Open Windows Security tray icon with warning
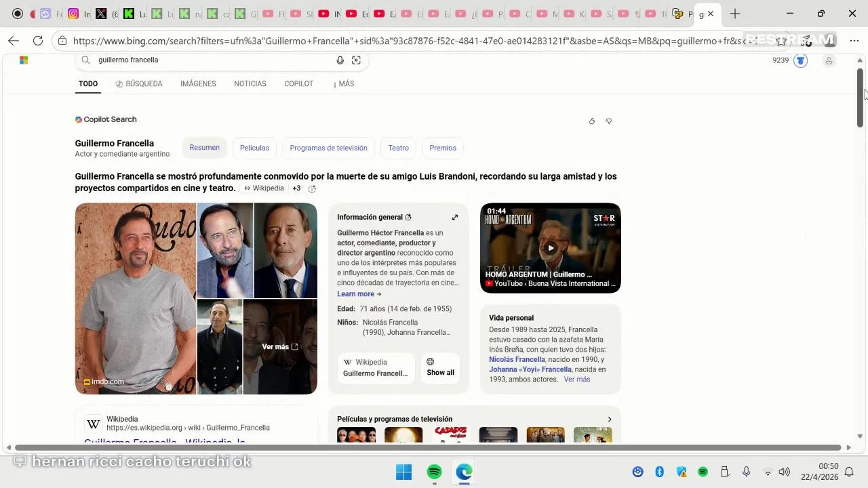This screenshot has width=868, height=488. 682,472
